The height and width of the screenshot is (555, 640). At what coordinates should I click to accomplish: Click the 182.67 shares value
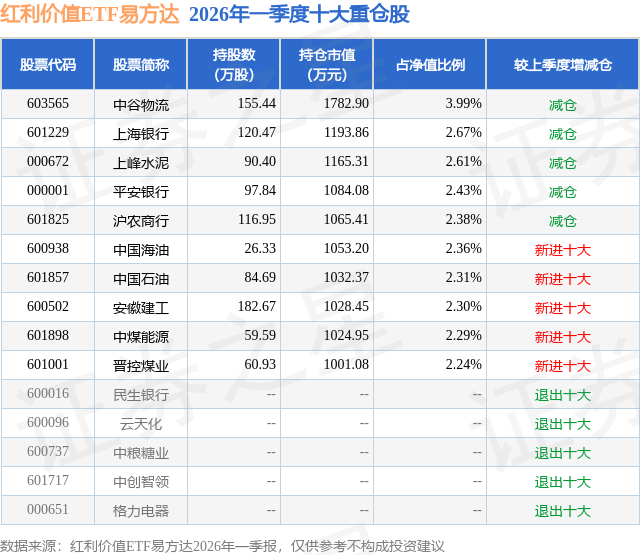point(257,306)
